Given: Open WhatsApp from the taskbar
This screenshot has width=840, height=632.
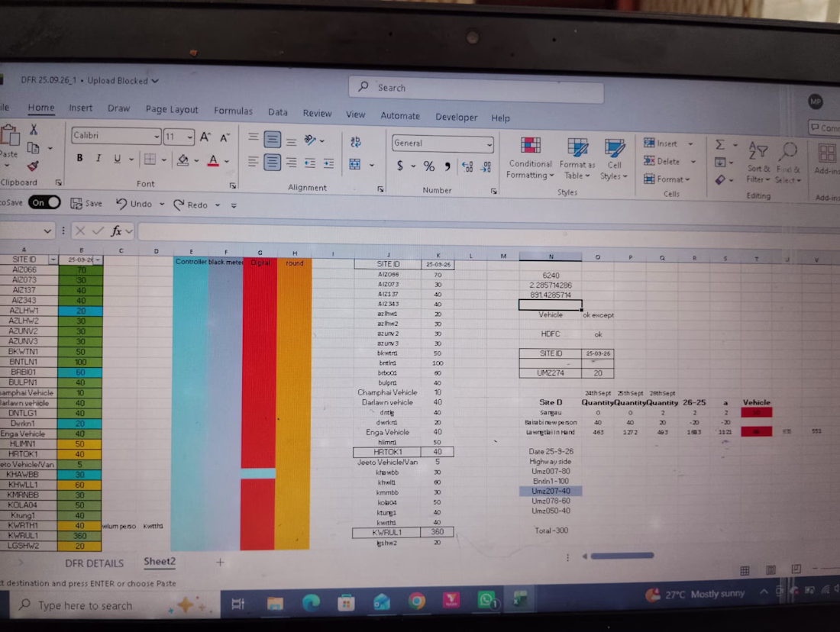Looking at the screenshot, I should [486, 600].
